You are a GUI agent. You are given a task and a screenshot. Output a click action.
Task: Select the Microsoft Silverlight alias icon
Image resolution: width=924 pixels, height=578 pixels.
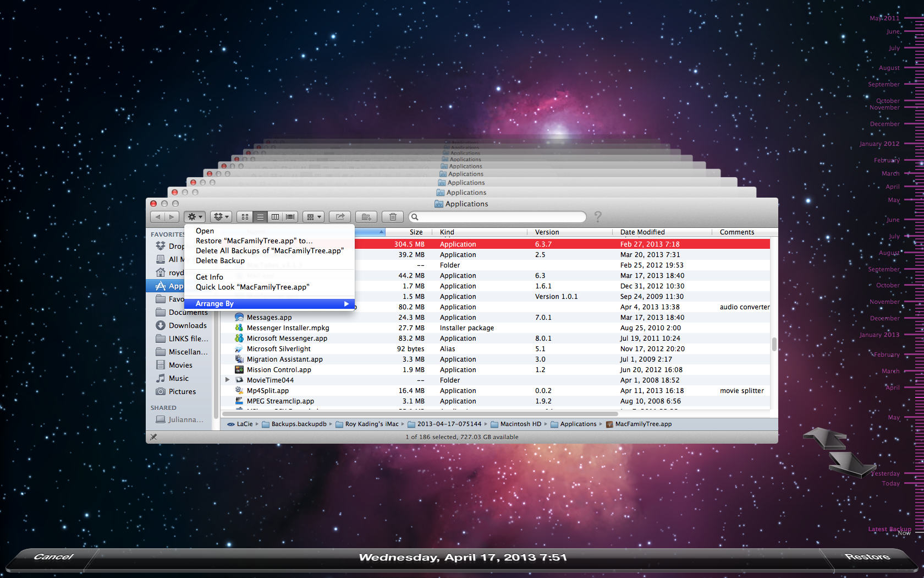pyautogui.click(x=239, y=349)
